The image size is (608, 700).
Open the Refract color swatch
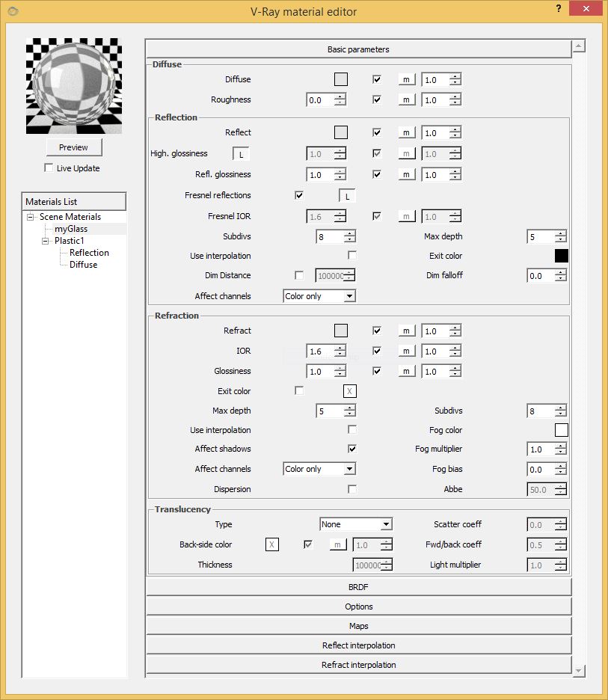pos(341,331)
